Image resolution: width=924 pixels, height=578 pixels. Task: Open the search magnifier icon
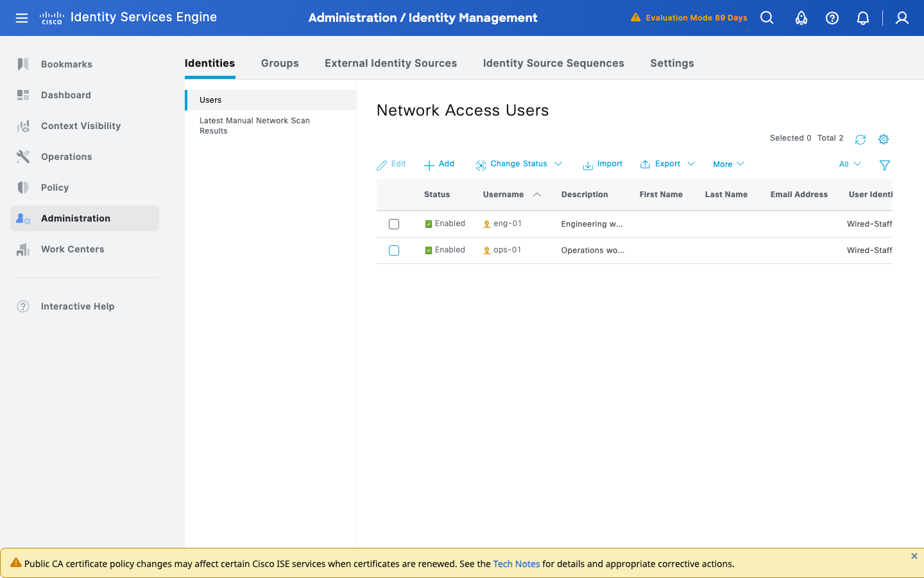(x=767, y=18)
